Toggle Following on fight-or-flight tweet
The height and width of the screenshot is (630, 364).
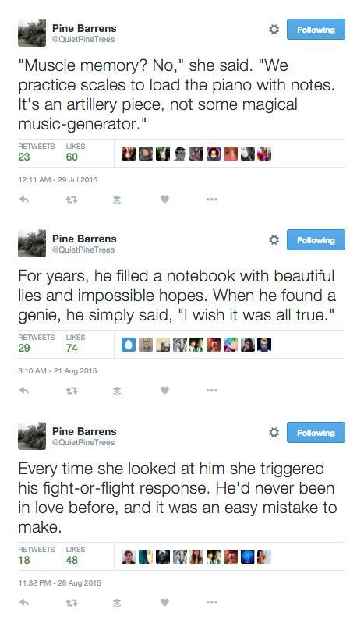coord(316,432)
